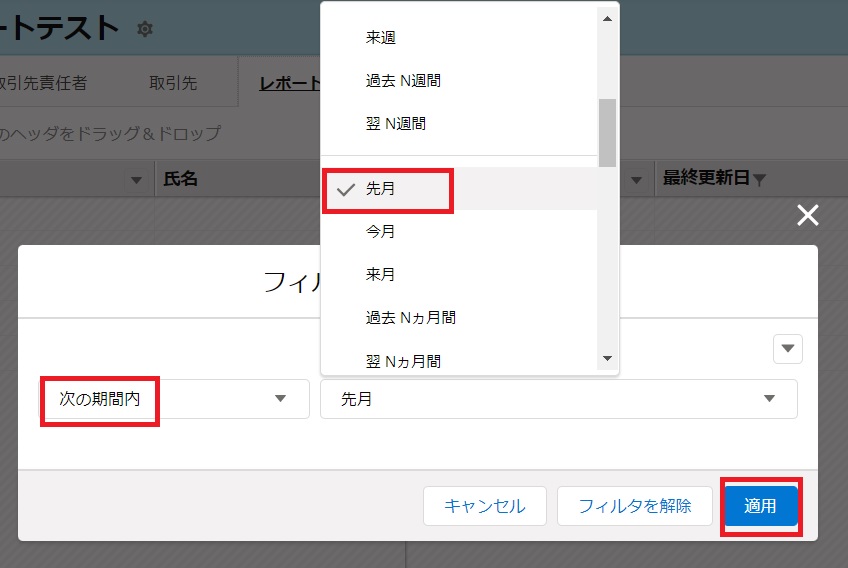Choose the checked 先月 option

tap(459, 189)
